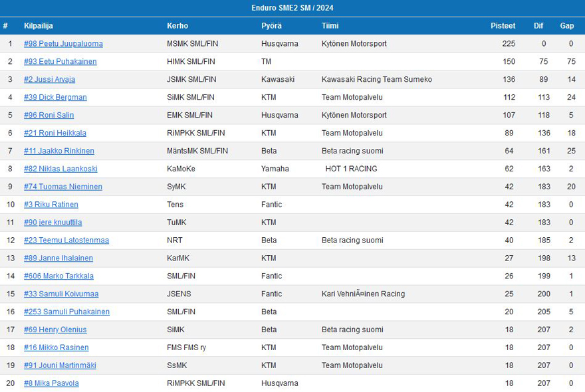Select bike cell Yamaha
Image resolution: width=585 pixels, height=392 pixels.
[x=275, y=169]
